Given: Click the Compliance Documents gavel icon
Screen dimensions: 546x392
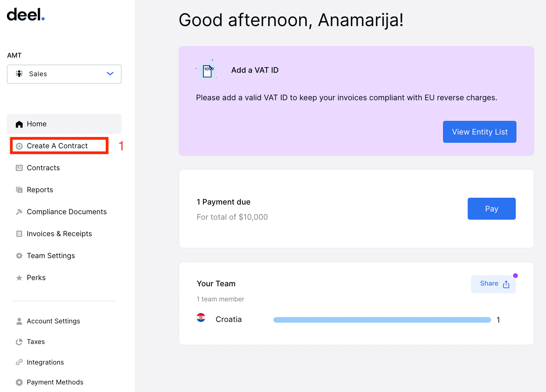Looking at the screenshot, I should [19, 212].
